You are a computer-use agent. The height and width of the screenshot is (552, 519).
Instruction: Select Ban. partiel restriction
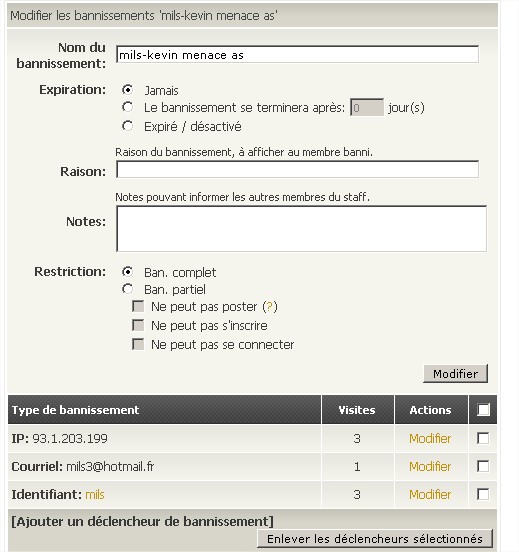point(127,289)
